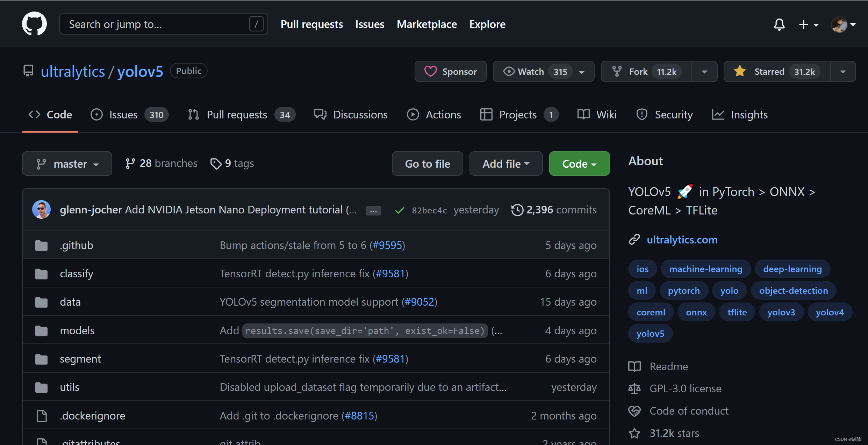Switch to the Issues tab

pyautogui.click(x=129, y=115)
